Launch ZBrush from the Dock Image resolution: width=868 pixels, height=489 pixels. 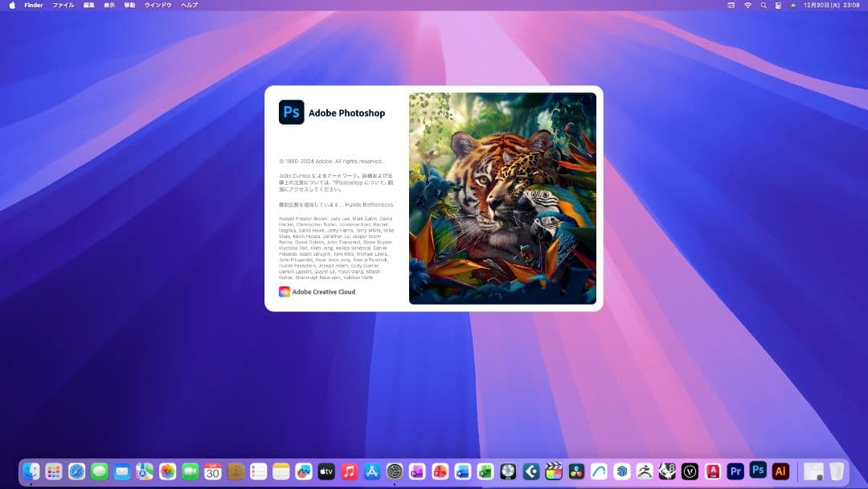644,471
